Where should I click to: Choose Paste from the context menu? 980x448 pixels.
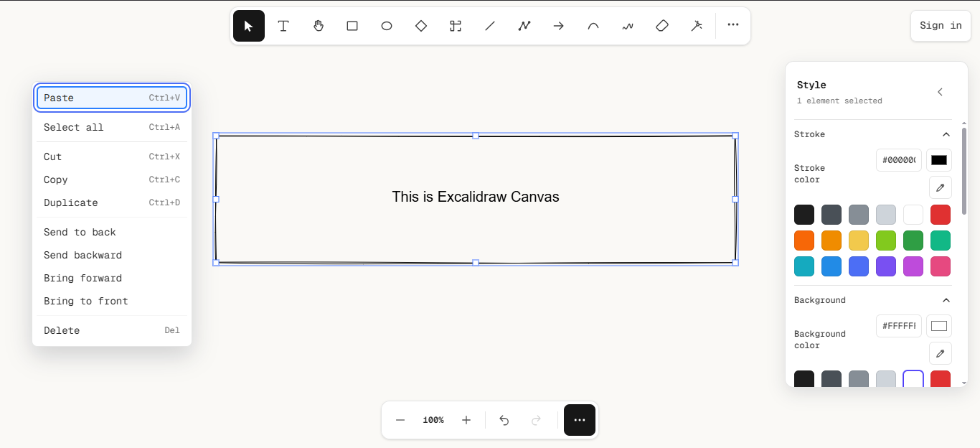(x=112, y=98)
